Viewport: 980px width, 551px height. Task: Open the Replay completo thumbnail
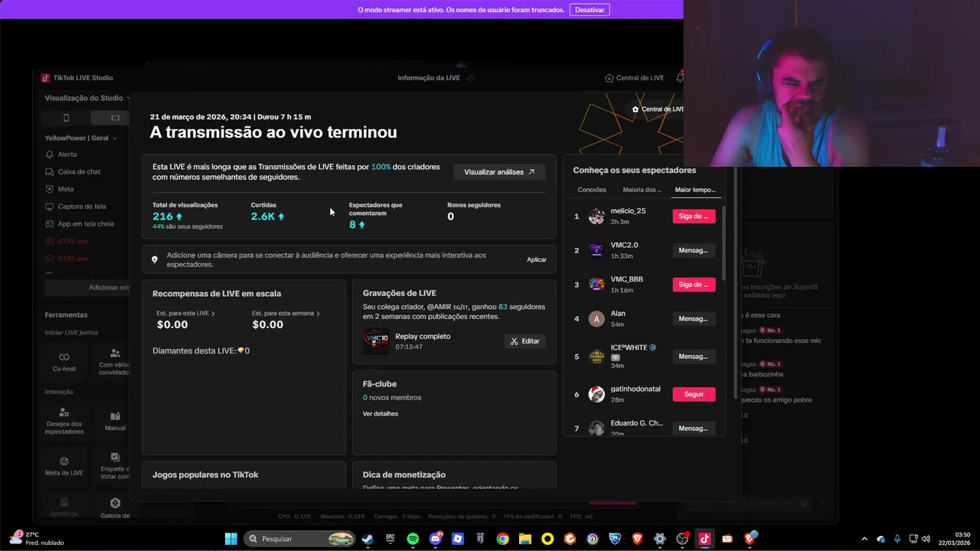[x=376, y=341]
